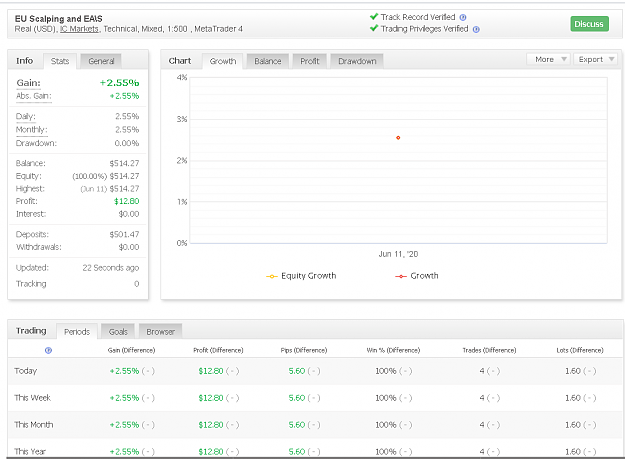Click the Interest $0.00 value
Screen dimensions: 625x459
pos(129,214)
